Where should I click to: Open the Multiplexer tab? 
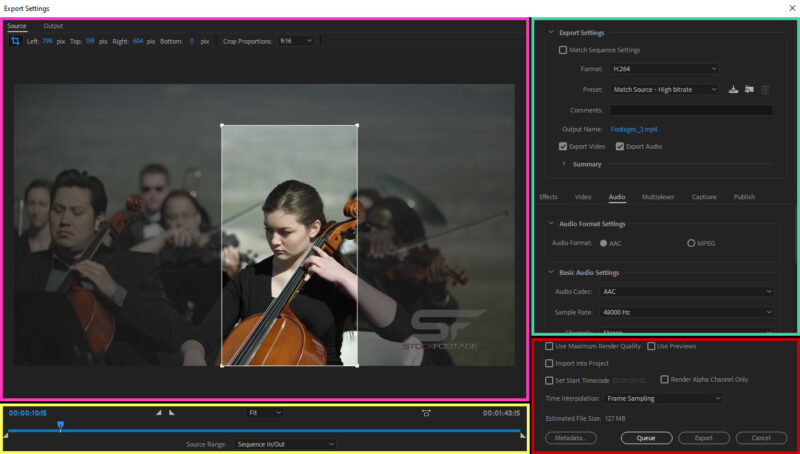point(658,197)
